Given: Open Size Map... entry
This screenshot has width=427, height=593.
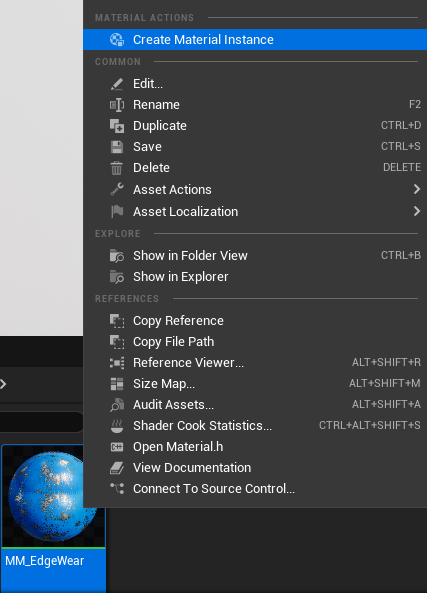Looking at the screenshot, I should pos(255,384).
